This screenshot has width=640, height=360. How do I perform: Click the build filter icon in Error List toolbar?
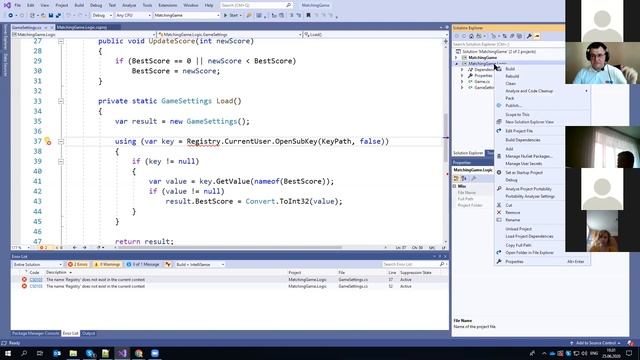[168, 264]
